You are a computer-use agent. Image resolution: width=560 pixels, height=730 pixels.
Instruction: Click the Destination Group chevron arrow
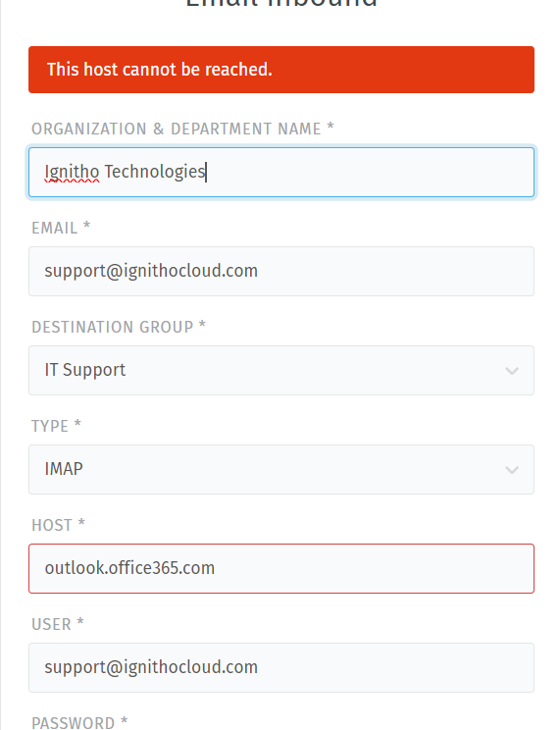512,371
